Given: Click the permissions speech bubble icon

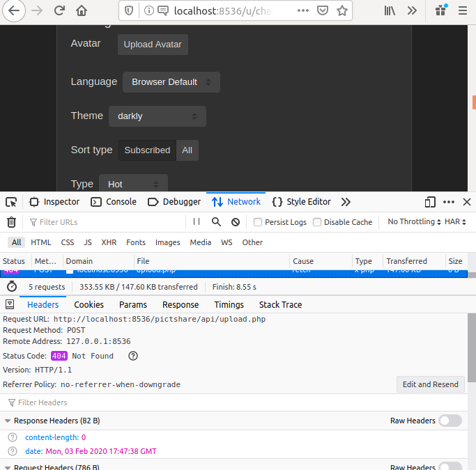Looking at the screenshot, I should (163, 11).
